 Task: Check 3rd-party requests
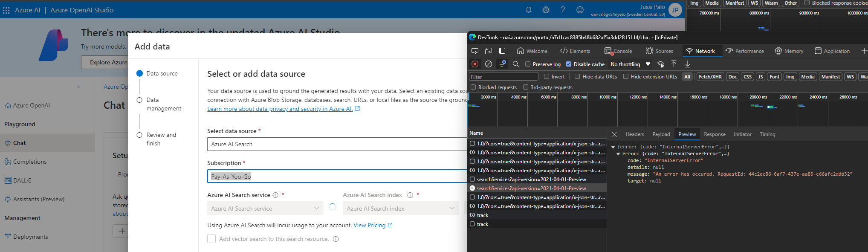tap(525, 87)
